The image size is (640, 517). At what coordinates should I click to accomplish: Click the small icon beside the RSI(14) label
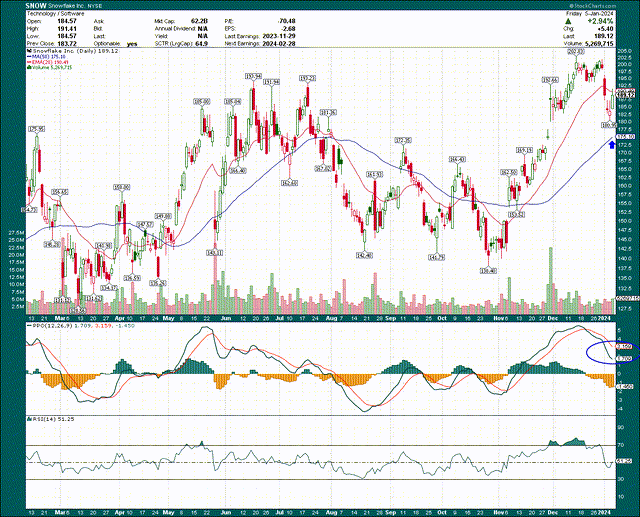(29, 419)
